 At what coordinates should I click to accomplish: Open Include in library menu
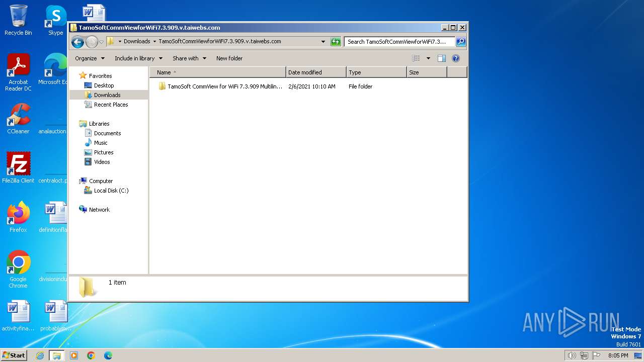tap(138, 58)
